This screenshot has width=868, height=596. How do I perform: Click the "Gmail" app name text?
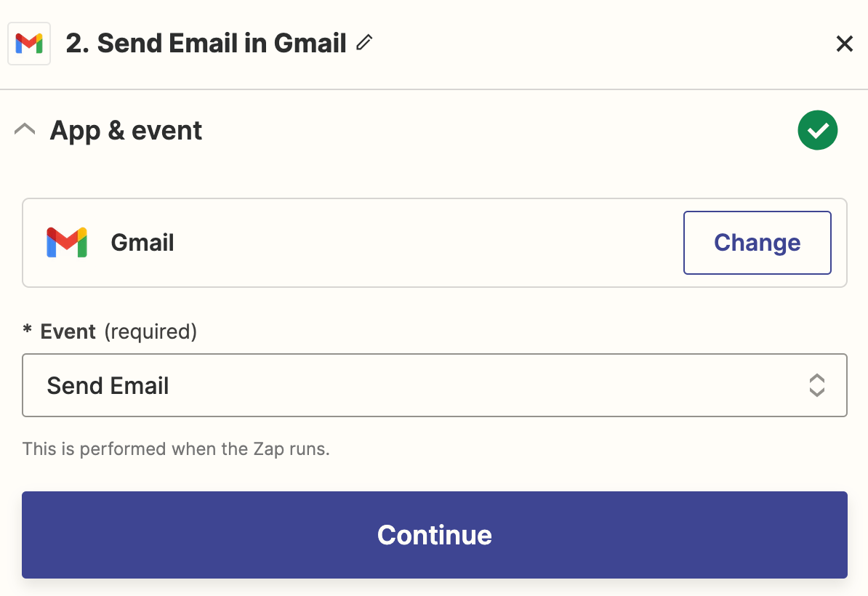pyautogui.click(x=142, y=243)
